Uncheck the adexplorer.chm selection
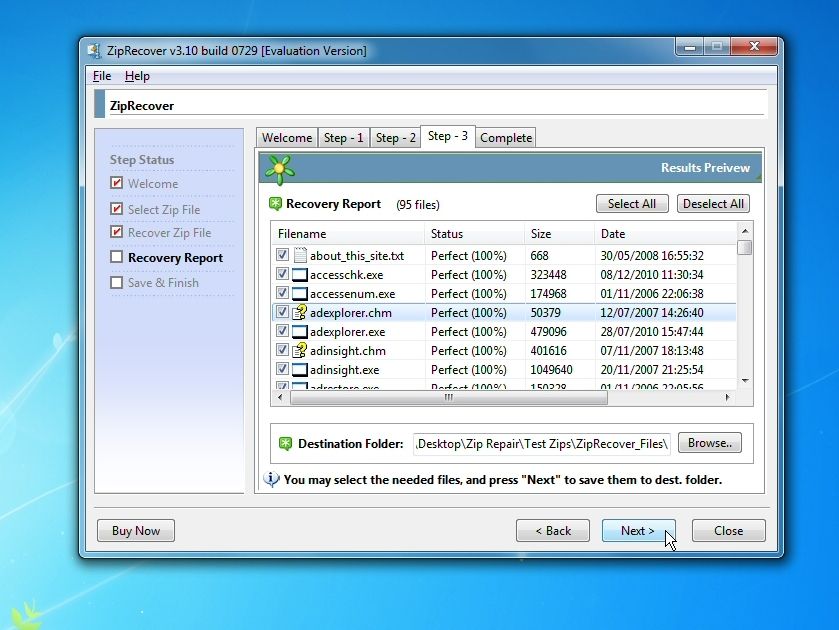Screen dimensions: 839x630 (282, 312)
